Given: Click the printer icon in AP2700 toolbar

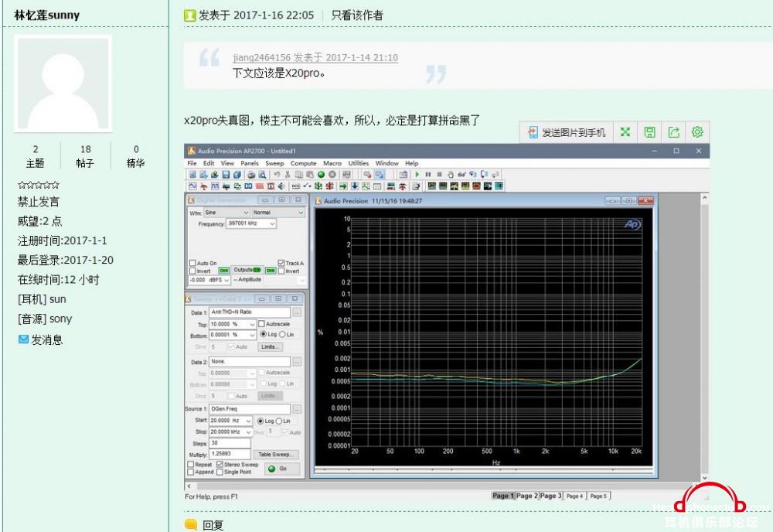Looking at the screenshot, I should pyautogui.click(x=251, y=175).
